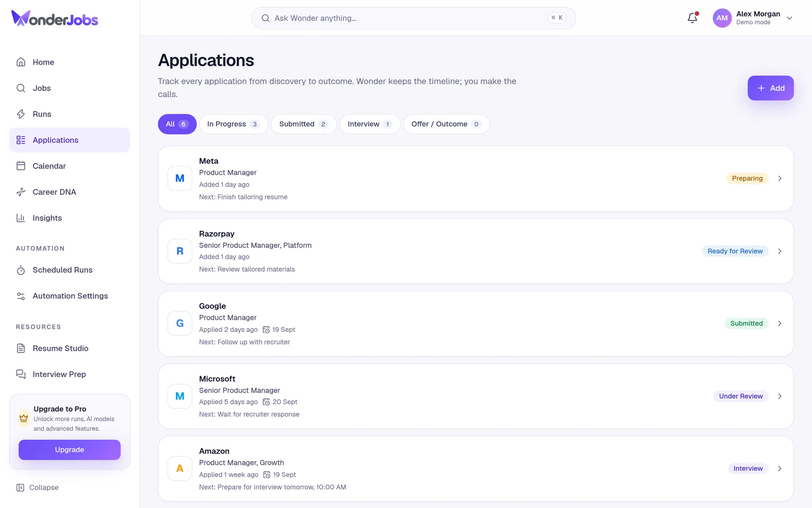Expand the Microsoft application chevron
This screenshot has height=508, width=812.
click(x=780, y=396)
